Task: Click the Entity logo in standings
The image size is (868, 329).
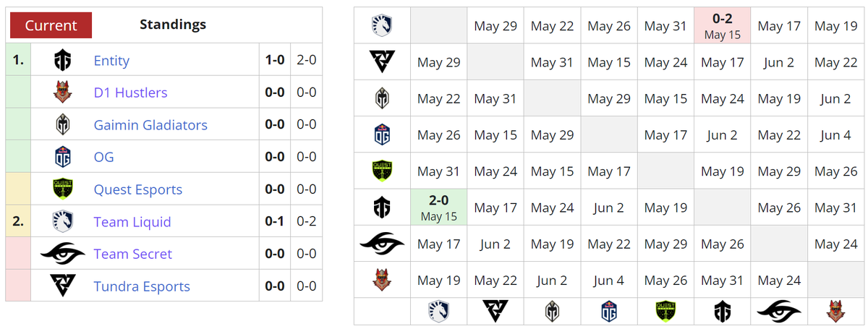Action: tap(63, 61)
